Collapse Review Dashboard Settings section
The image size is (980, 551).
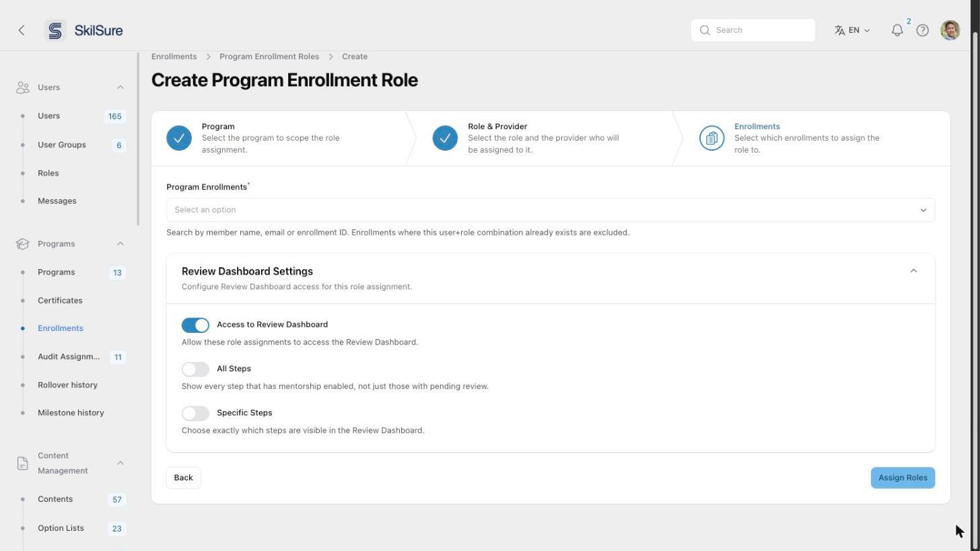913,271
